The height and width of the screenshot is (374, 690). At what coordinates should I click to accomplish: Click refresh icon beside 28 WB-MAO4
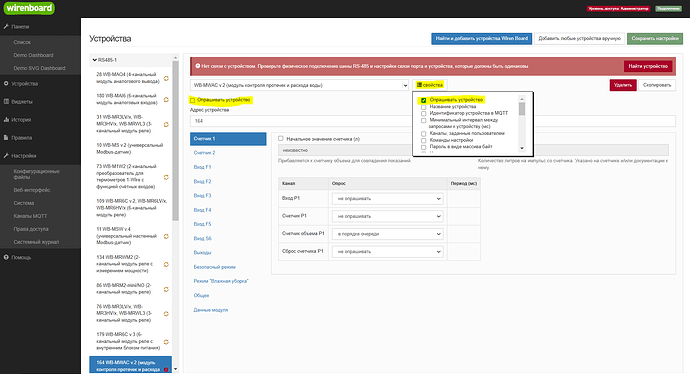click(x=166, y=78)
